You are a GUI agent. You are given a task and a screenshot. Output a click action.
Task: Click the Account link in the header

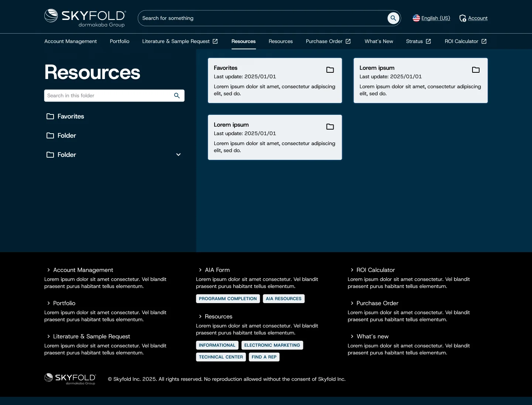(x=478, y=18)
